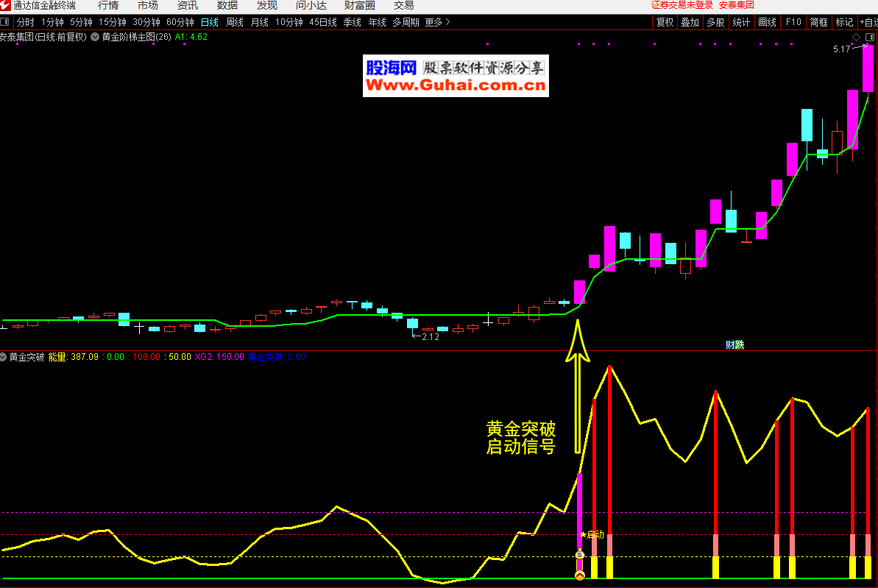Click the diamond icon at chart top-right
Viewport: 878px width, 588px height.
[x=855, y=36]
